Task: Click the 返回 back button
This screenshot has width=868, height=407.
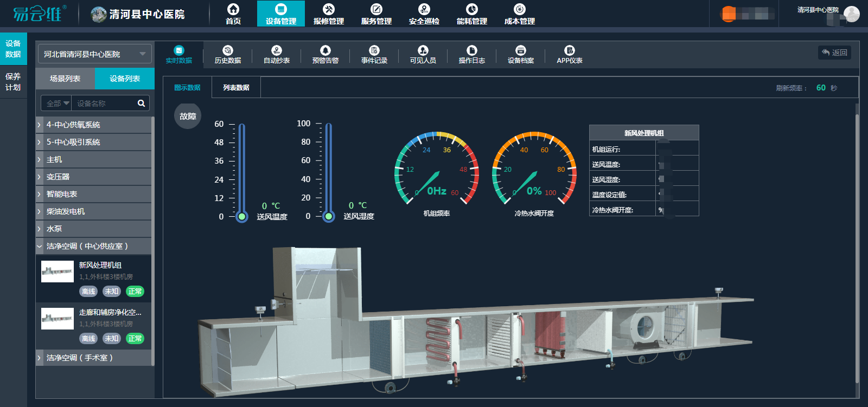Action: tap(834, 53)
